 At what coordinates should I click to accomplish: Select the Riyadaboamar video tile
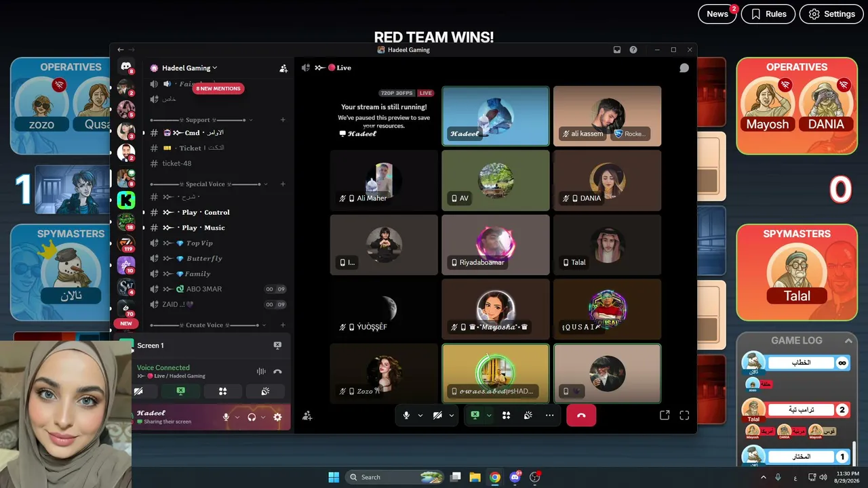pos(496,245)
